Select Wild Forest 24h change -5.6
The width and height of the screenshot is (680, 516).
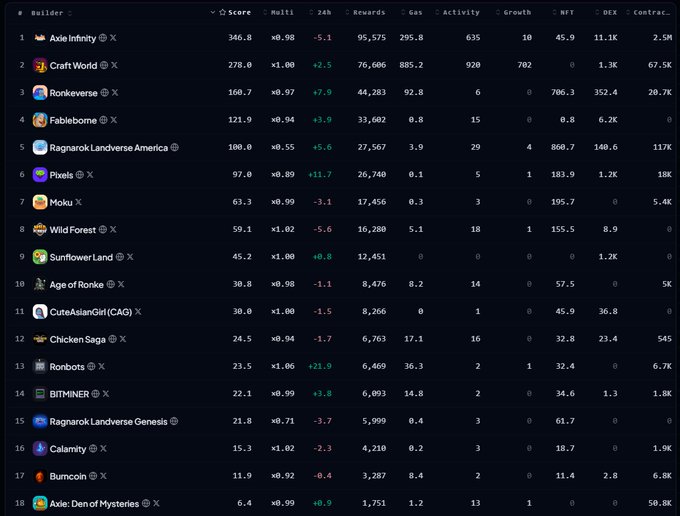pos(322,229)
